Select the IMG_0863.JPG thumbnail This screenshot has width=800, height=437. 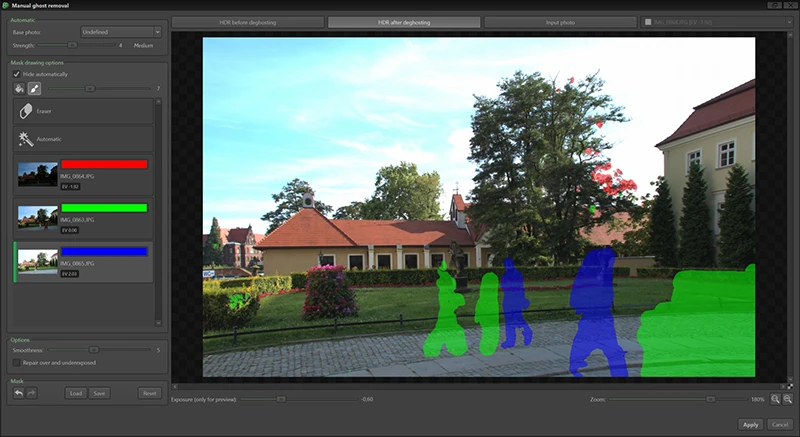click(x=38, y=217)
